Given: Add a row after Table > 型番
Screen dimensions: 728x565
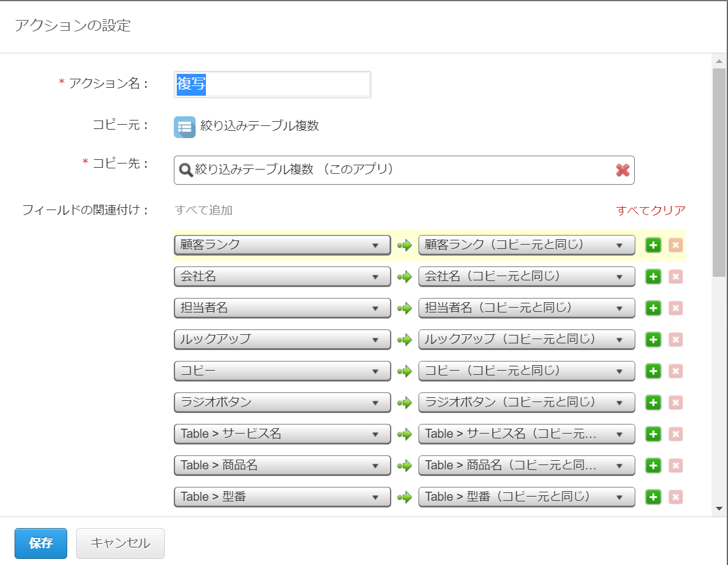Looking at the screenshot, I should (x=653, y=497).
